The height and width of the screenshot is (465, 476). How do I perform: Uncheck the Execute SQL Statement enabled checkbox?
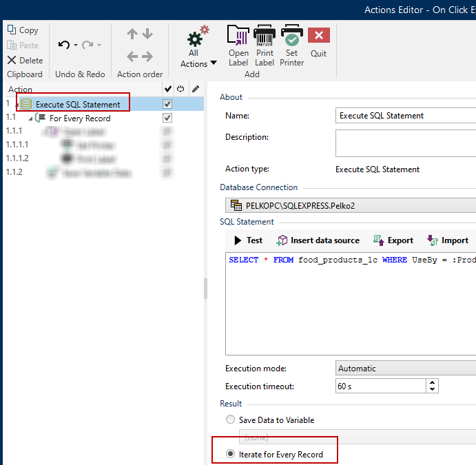tap(167, 104)
